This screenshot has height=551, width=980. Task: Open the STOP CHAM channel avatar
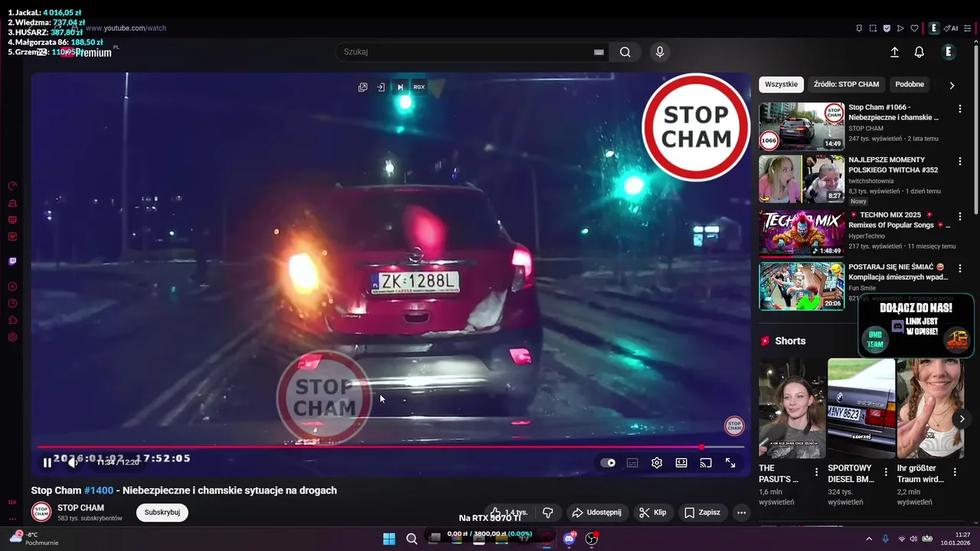pos(41,512)
